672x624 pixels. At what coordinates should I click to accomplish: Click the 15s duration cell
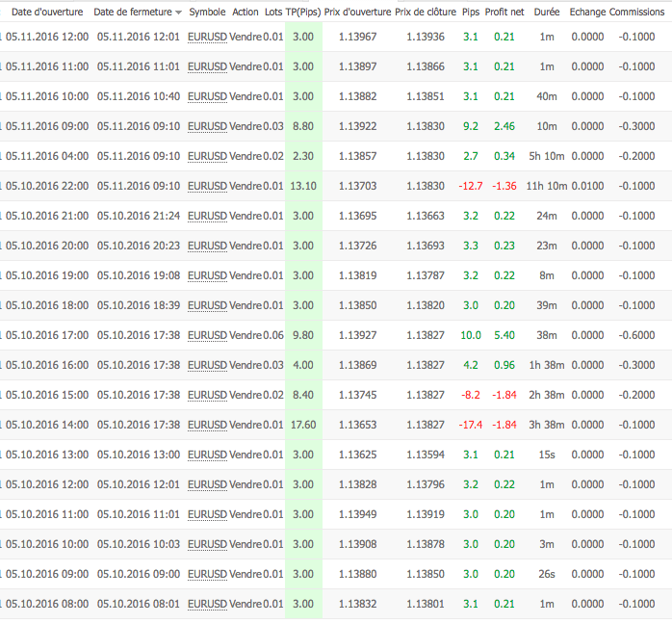click(x=547, y=455)
